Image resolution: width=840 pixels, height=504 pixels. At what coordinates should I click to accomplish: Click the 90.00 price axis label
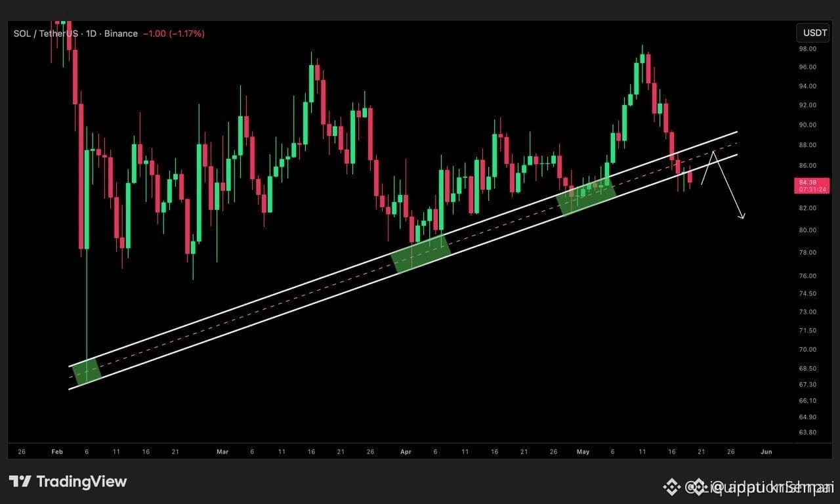807,125
